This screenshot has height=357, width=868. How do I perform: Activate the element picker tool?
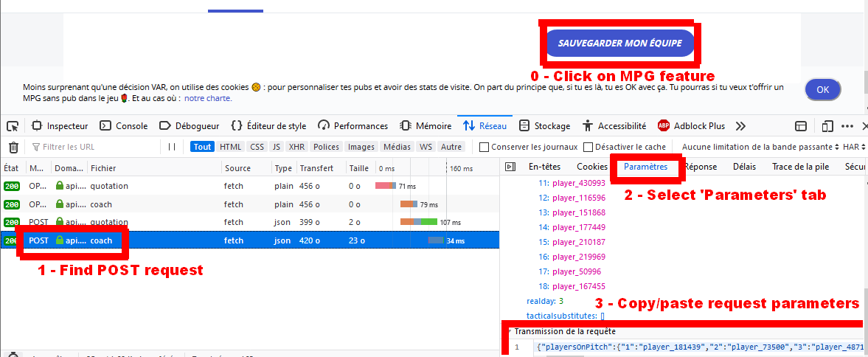(x=13, y=126)
